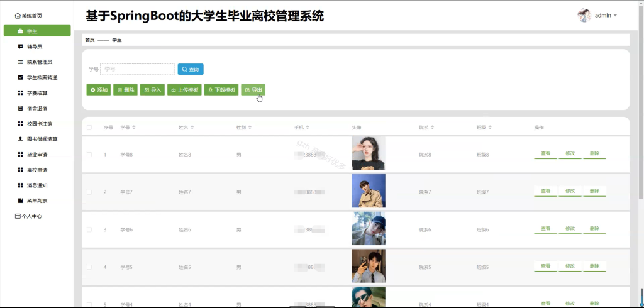Click the 下载模板 button
644x308 pixels.
point(221,90)
